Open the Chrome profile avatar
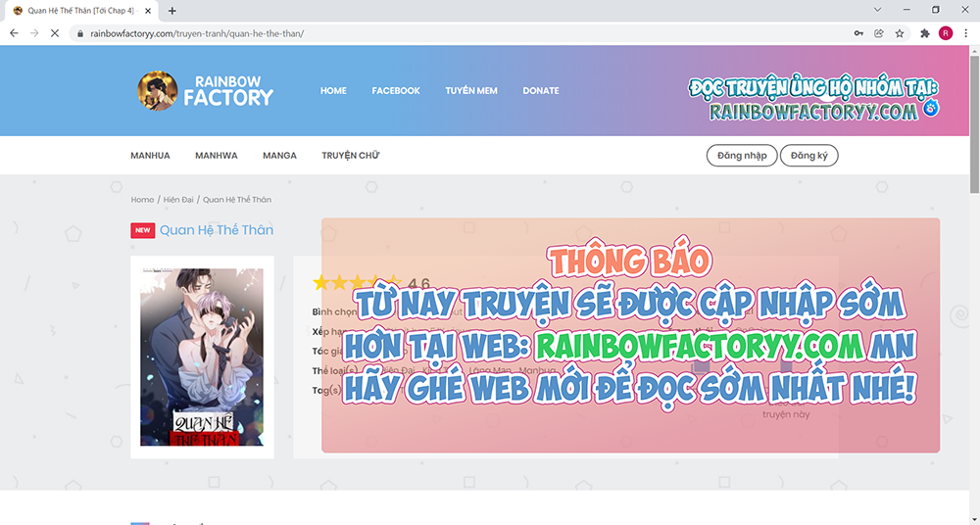The height and width of the screenshot is (525, 980). (x=946, y=32)
